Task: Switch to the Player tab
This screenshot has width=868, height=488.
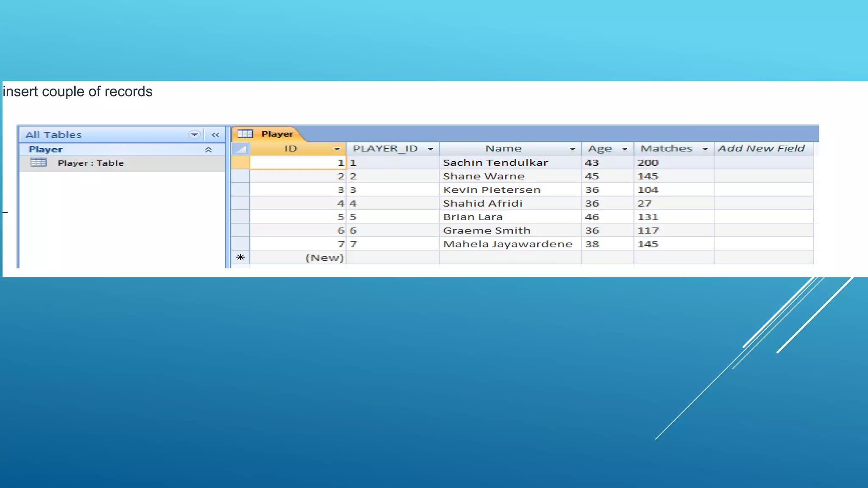Action: (277, 134)
